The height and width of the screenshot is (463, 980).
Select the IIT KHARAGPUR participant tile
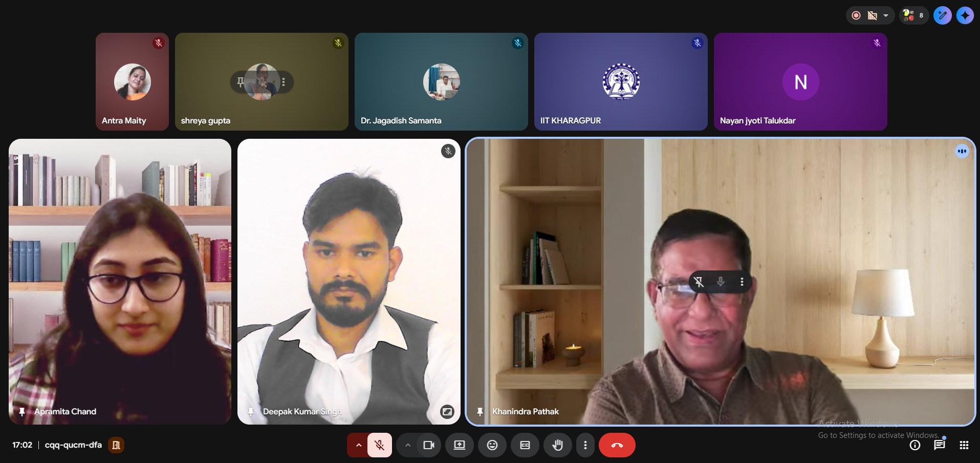[x=621, y=82]
